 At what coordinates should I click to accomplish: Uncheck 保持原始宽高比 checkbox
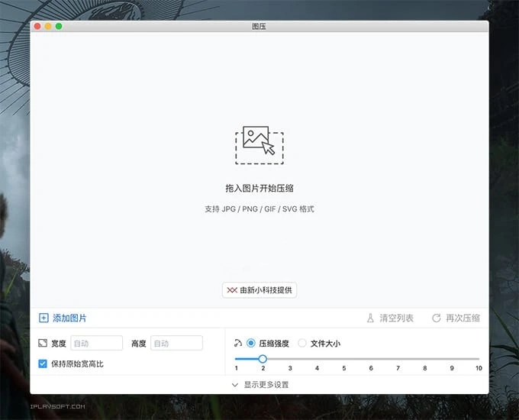43,363
